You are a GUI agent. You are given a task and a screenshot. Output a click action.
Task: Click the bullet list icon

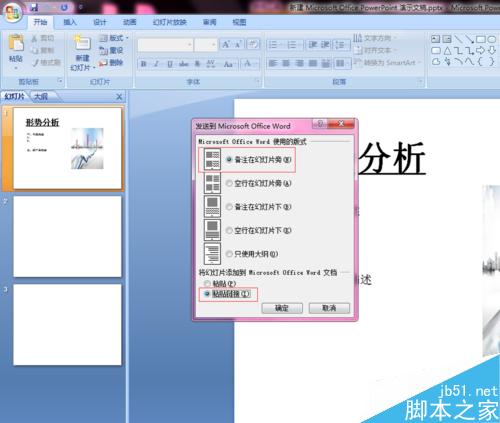click(x=275, y=45)
